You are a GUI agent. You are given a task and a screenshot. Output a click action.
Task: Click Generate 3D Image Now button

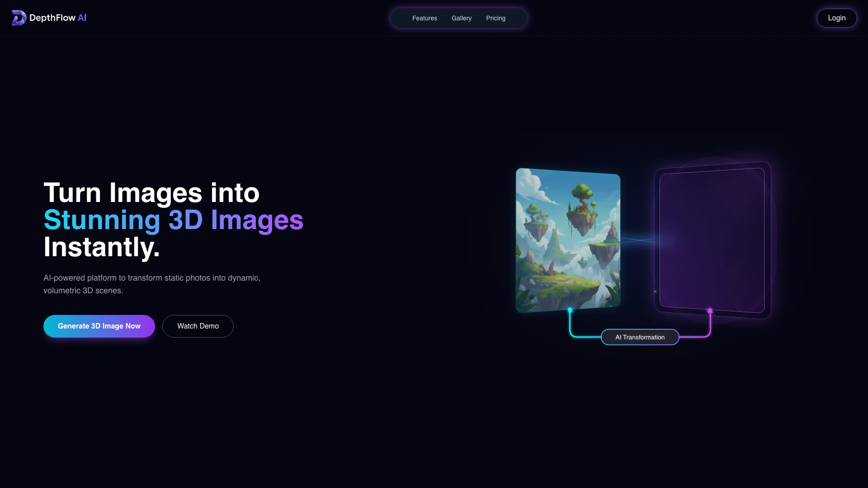(x=99, y=326)
